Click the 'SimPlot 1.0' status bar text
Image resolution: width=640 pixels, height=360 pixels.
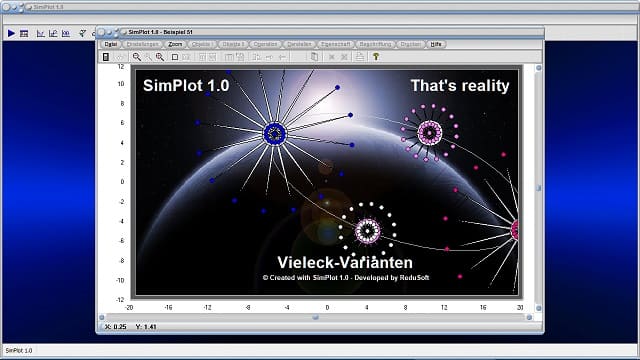[x=19, y=351]
